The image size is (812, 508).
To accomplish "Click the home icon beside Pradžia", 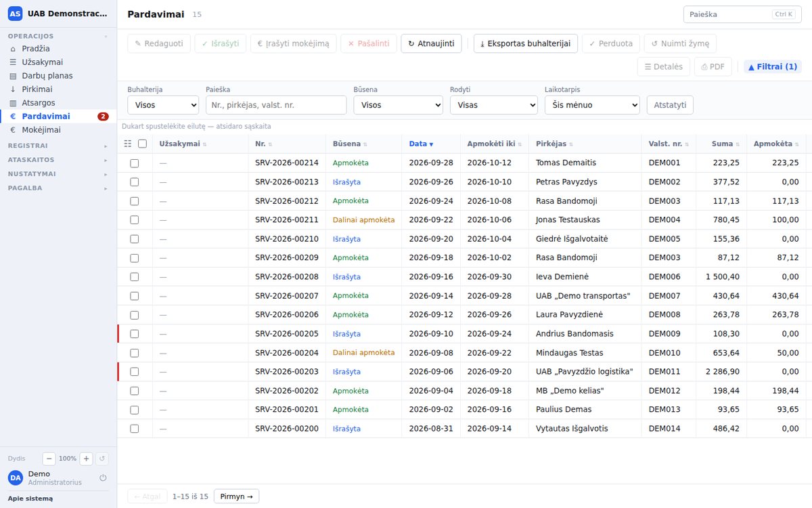I will (13, 49).
